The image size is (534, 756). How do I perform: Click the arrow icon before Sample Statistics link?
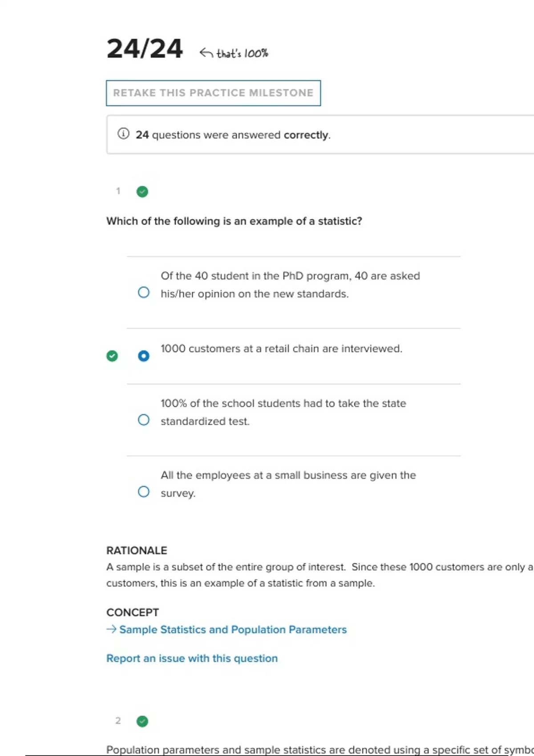(x=111, y=629)
